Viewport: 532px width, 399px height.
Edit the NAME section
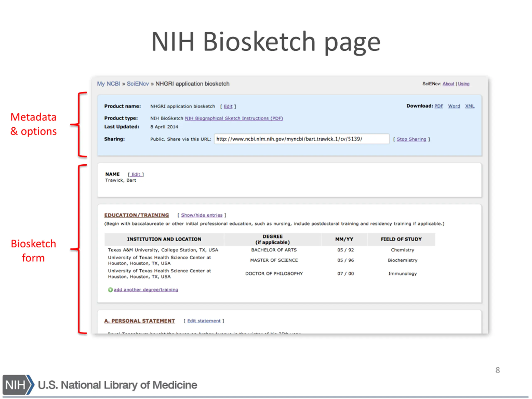click(136, 174)
